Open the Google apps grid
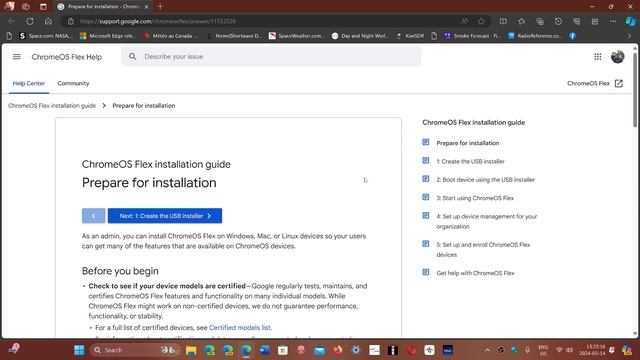The width and height of the screenshot is (640, 360). 598,57
